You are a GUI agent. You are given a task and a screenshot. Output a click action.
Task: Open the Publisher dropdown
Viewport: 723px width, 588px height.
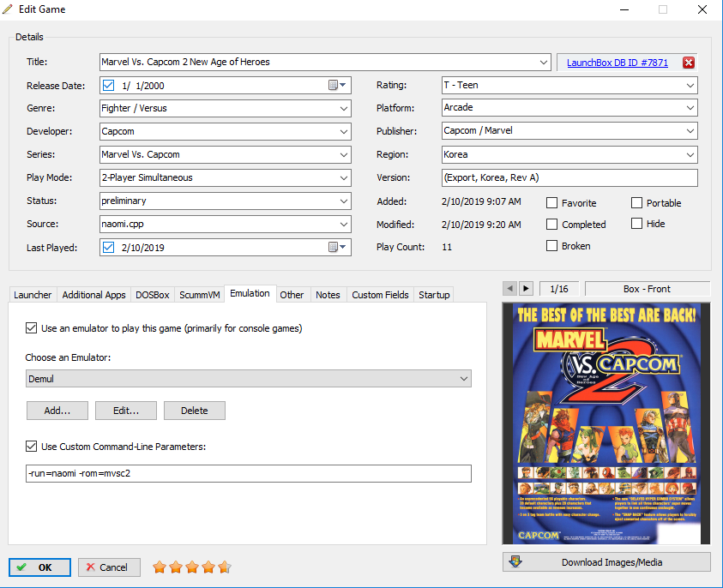pyautogui.click(x=690, y=130)
